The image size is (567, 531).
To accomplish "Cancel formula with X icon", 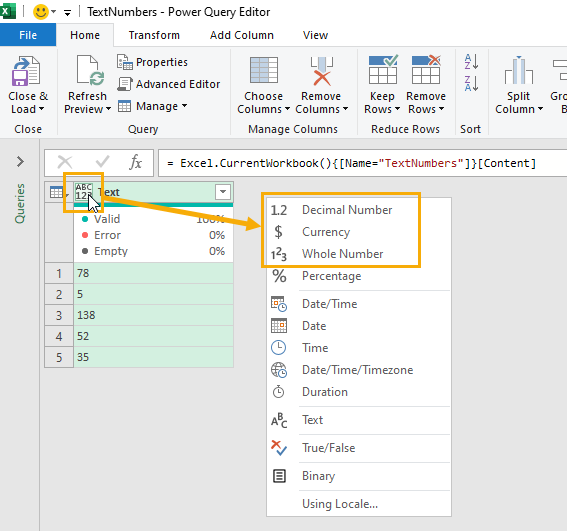I will click(x=65, y=162).
